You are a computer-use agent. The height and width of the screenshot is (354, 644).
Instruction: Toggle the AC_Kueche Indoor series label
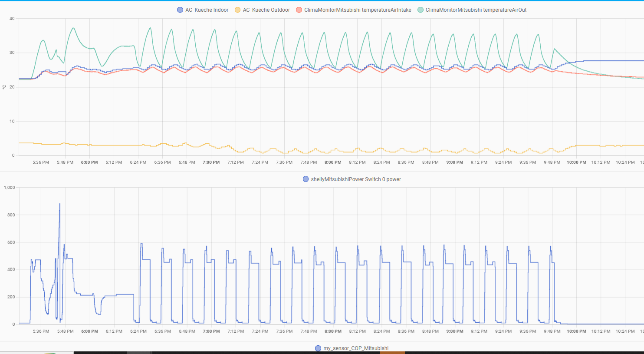207,10
